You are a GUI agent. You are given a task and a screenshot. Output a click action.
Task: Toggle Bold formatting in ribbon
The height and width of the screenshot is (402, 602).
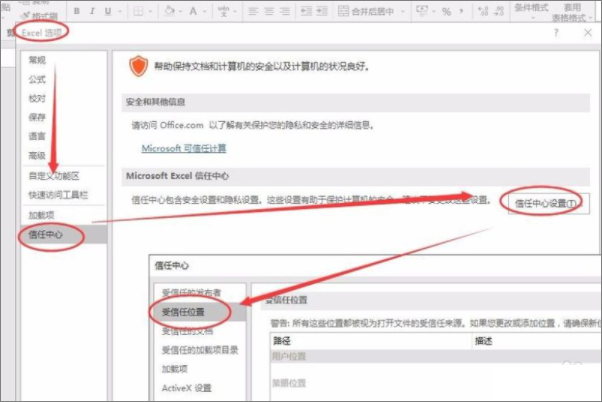coord(77,11)
